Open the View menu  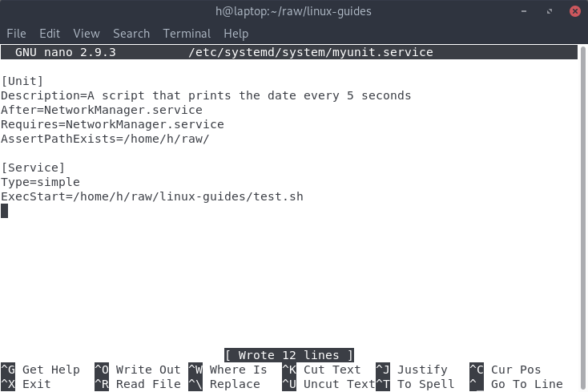87,34
